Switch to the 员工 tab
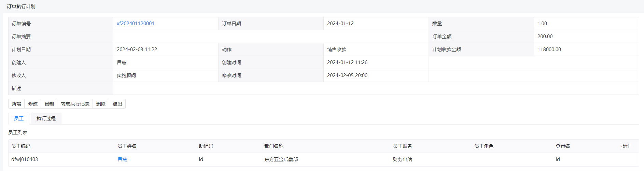The image size is (644, 171). (19, 118)
